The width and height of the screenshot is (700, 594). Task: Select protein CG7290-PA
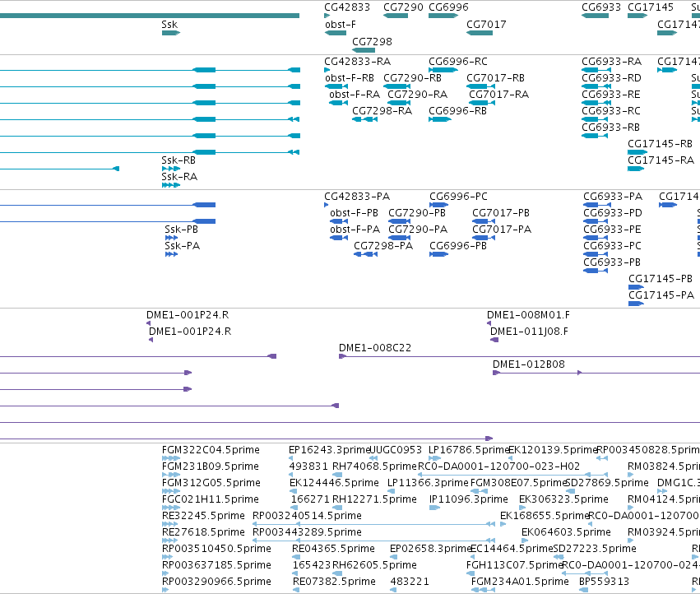pyautogui.click(x=418, y=230)
